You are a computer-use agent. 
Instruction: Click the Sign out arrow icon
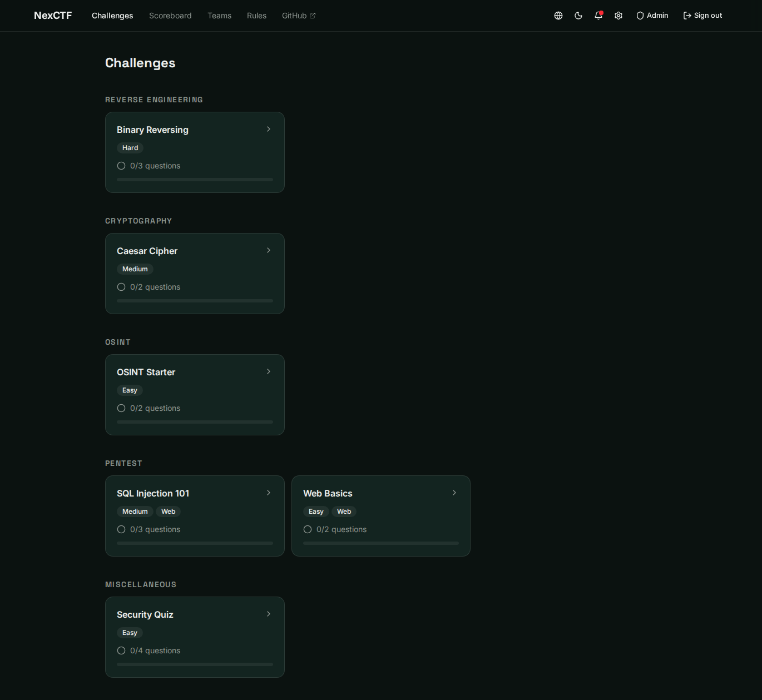(687, 16)
